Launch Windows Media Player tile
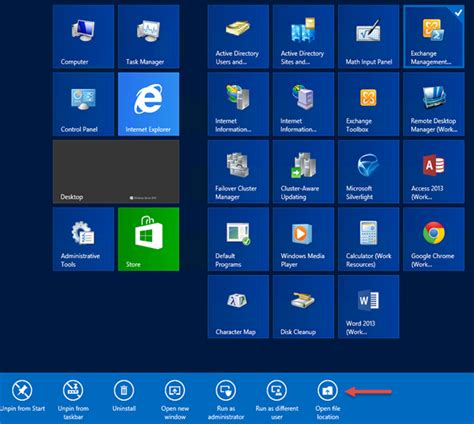 coord(303,239)
